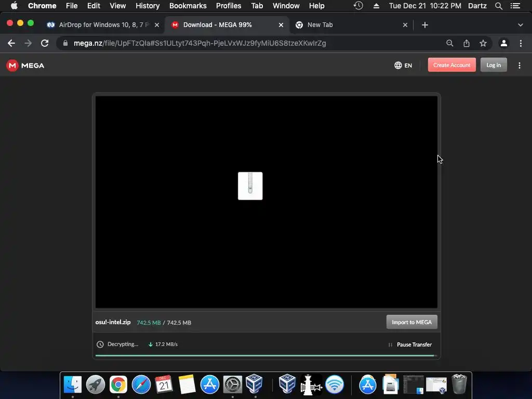
Task: Open Trash from the Dock
Action: [x=459, y=384]
